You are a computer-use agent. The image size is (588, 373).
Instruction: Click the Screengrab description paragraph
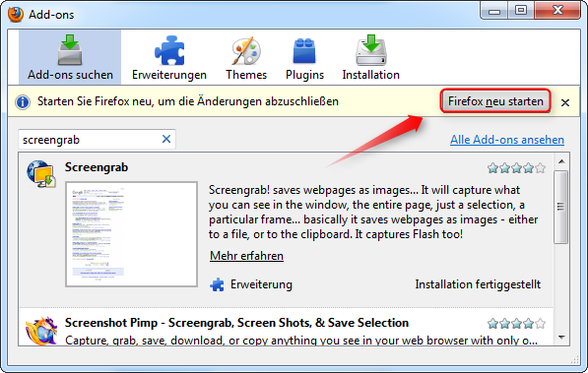(373, 213)
